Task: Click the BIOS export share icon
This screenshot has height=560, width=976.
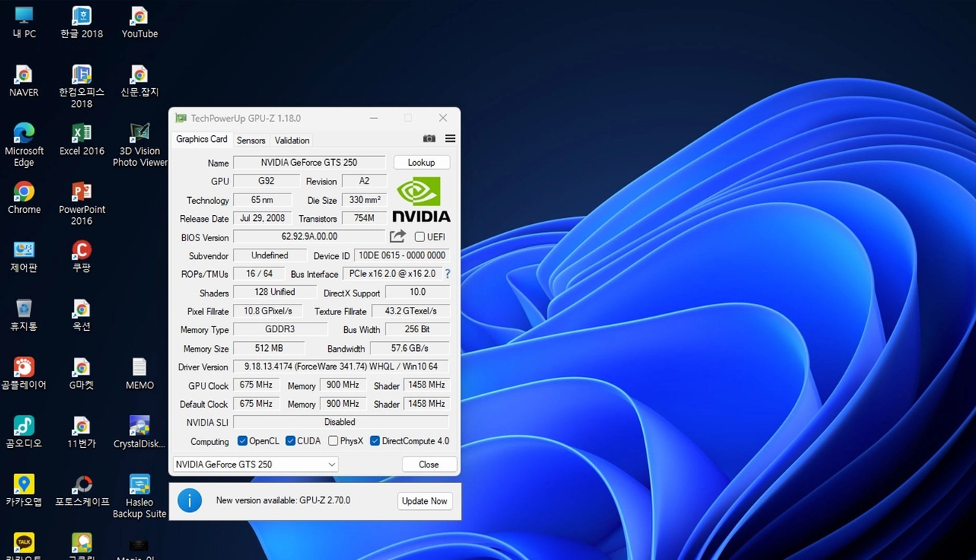Action: (x=398, y=237)
